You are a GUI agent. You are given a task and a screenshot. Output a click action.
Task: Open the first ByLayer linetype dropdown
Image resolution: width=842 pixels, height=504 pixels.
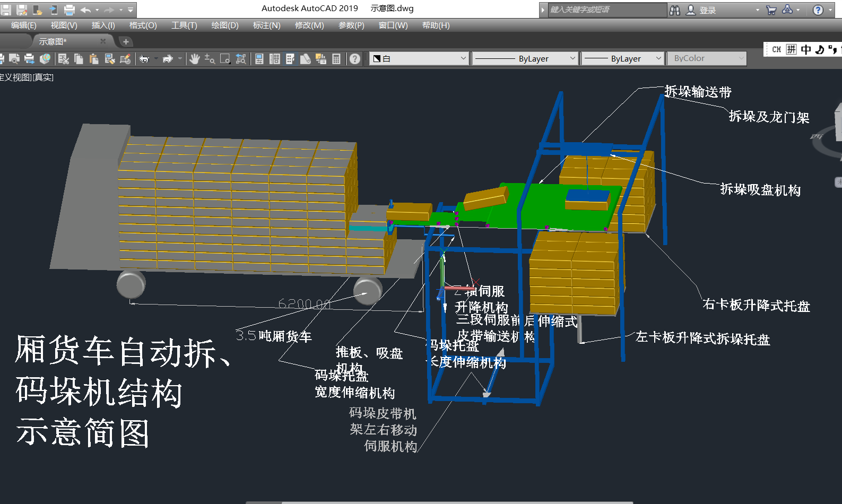tap(524, 58)
